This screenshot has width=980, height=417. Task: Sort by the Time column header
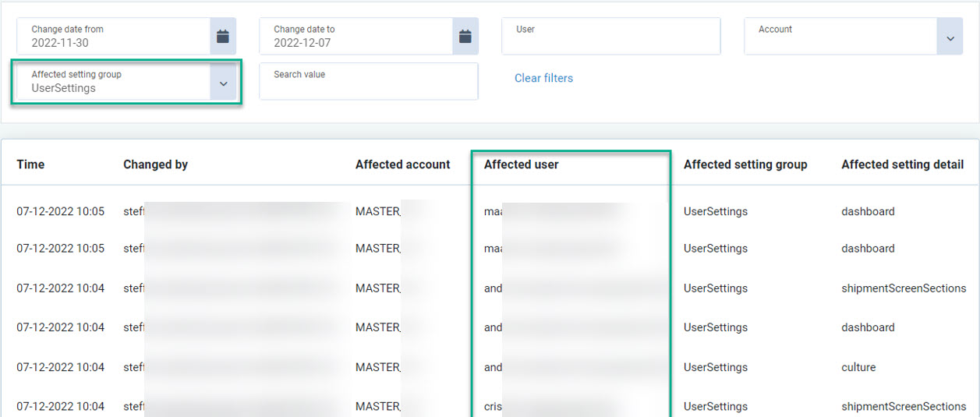pos(30,164)
